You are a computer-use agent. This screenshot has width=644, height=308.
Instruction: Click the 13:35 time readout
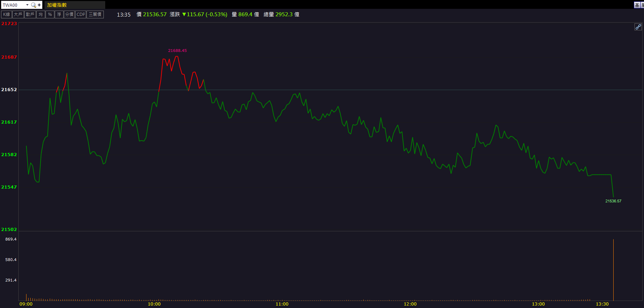(124, 15)
